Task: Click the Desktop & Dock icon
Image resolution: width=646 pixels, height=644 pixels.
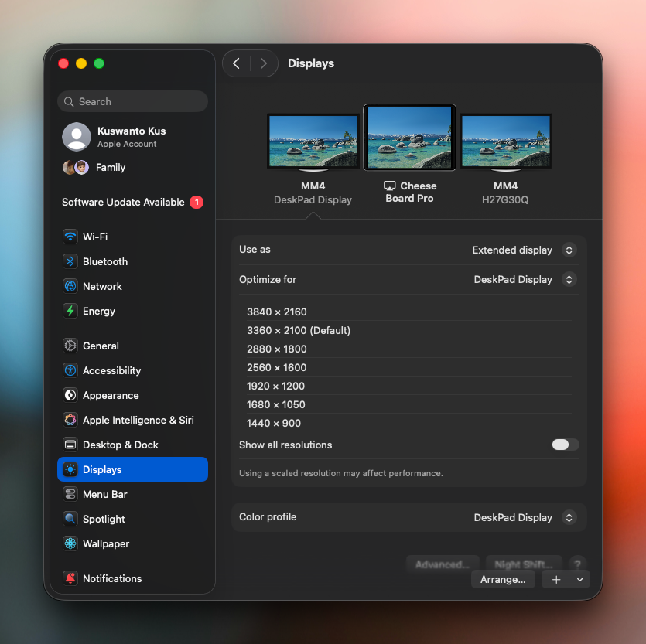Action: pos(70,445)
